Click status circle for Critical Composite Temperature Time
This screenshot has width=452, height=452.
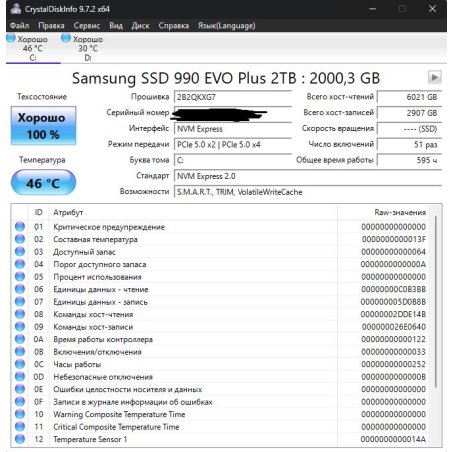coord(20,427)
